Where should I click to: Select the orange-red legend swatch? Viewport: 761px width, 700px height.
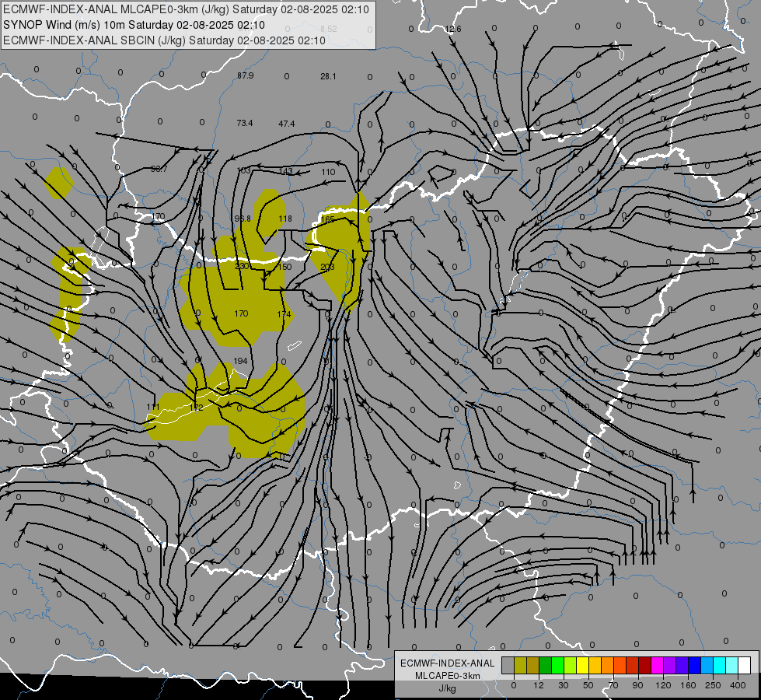[x=620, y=666]
